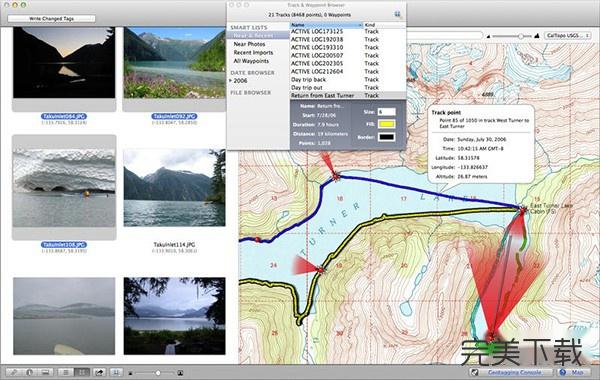
Task: Select TakuInlet084.JPG sunset thumbnail
Action: [x=64, y=62]
